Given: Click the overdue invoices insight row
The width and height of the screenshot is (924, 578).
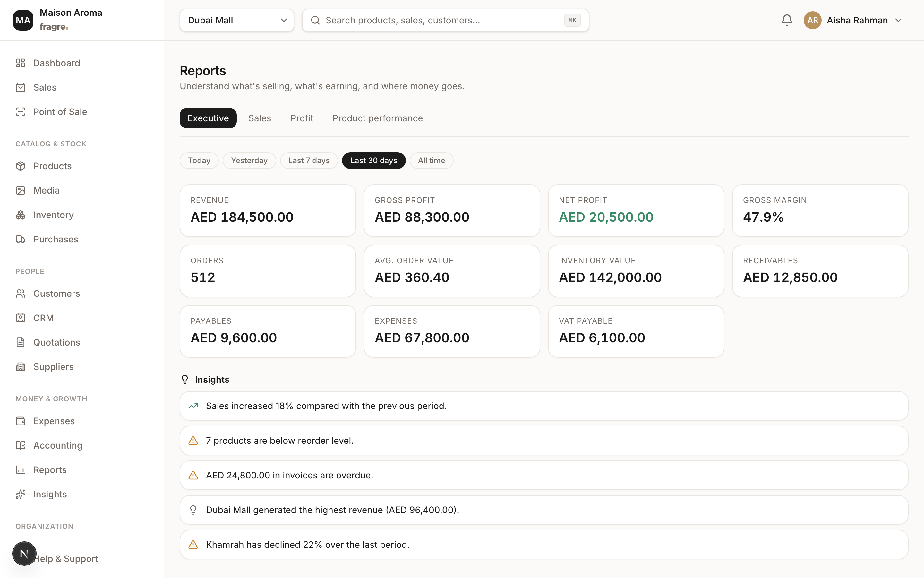Looking at the screenshot, I should 544,475.
